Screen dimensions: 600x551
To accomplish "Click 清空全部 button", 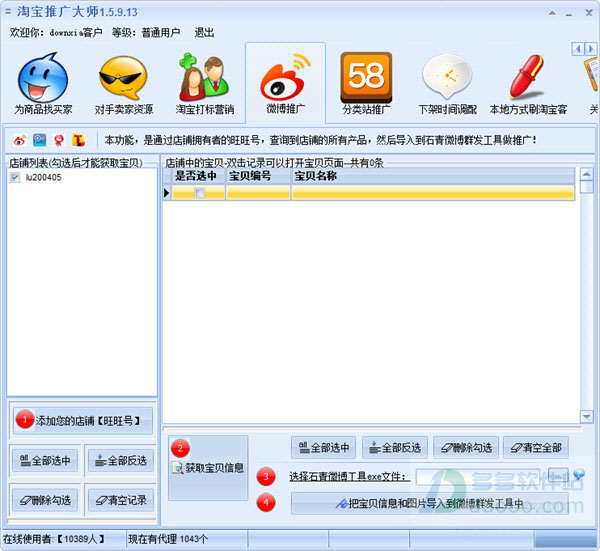I will pyautogui.click(x=536, y=447).
